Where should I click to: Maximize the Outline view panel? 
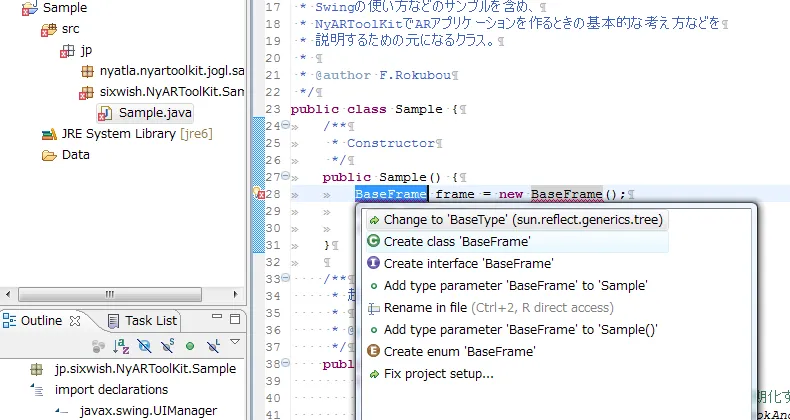pyautogui.click(x=235, y=319)
